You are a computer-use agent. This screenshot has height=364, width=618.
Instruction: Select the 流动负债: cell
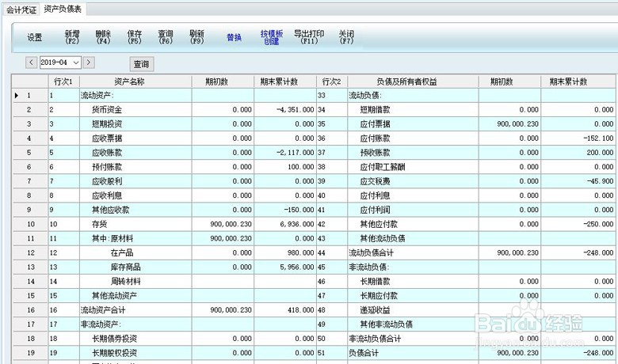click(x=413, y=95)
